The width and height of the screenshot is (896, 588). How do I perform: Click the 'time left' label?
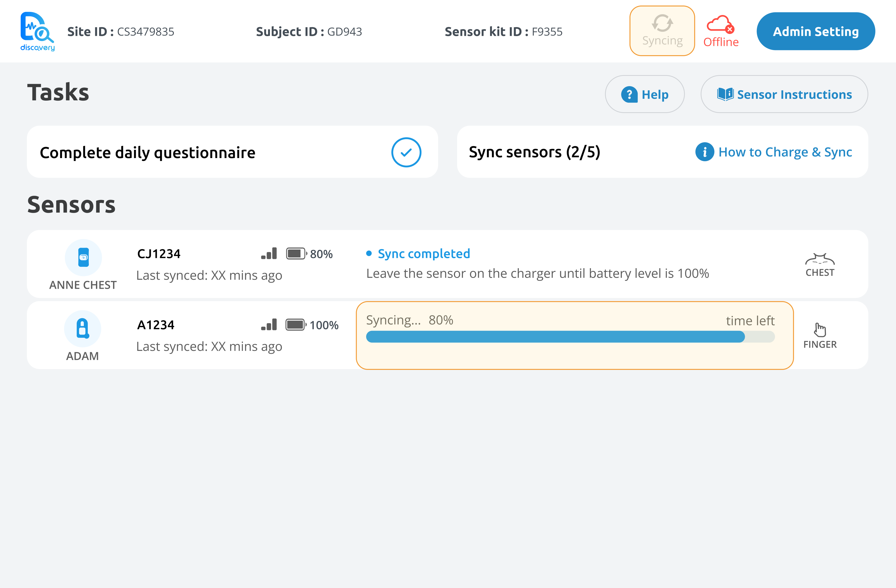[x=750, y=321]
